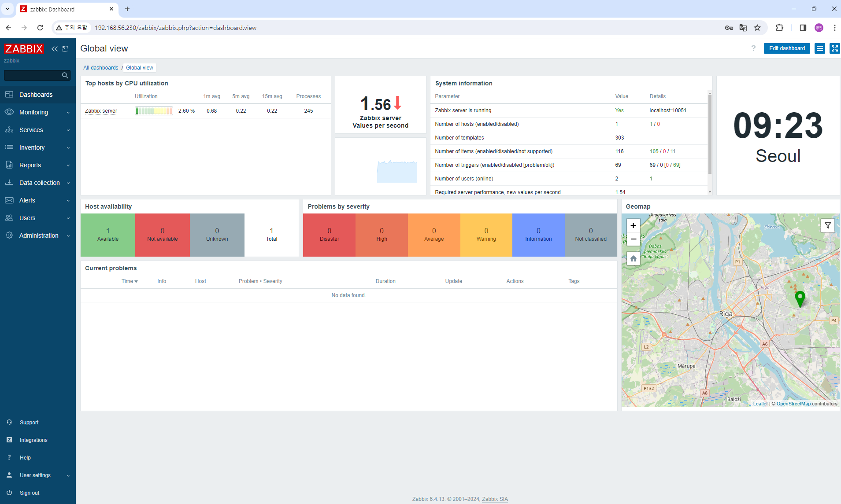841x504 pixels.
Task: Open the Zabbix server host link
Action: (101, 111)
